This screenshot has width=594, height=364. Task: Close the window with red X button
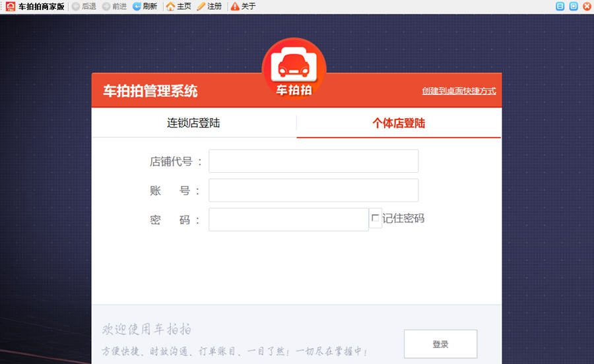coord(587,6)
